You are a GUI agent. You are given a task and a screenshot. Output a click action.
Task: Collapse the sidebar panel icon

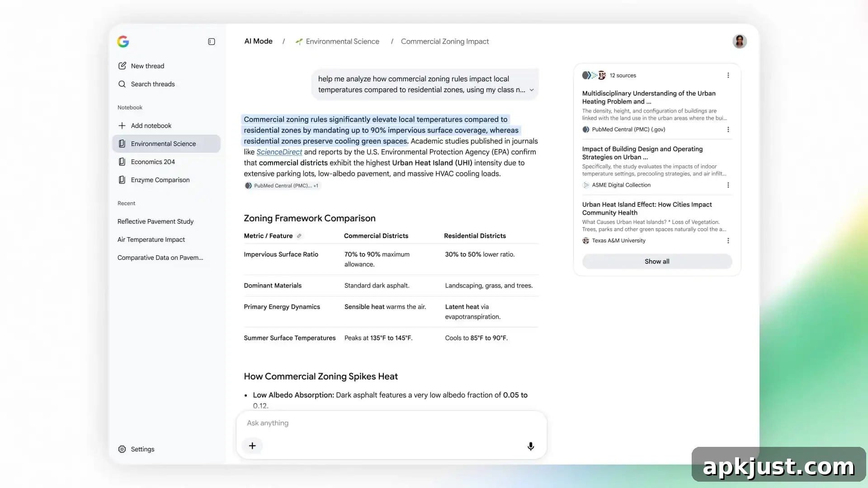pyautogui.click(x=211, y=42)
